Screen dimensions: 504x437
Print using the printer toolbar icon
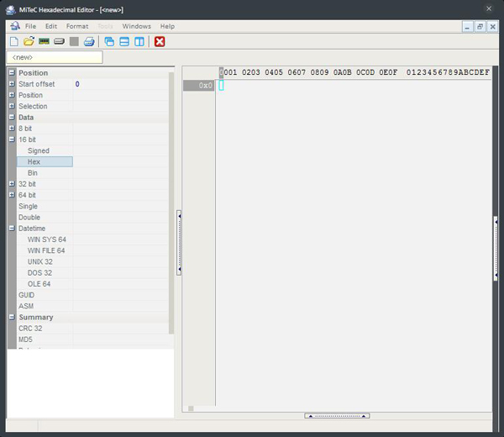coord(89,41)
